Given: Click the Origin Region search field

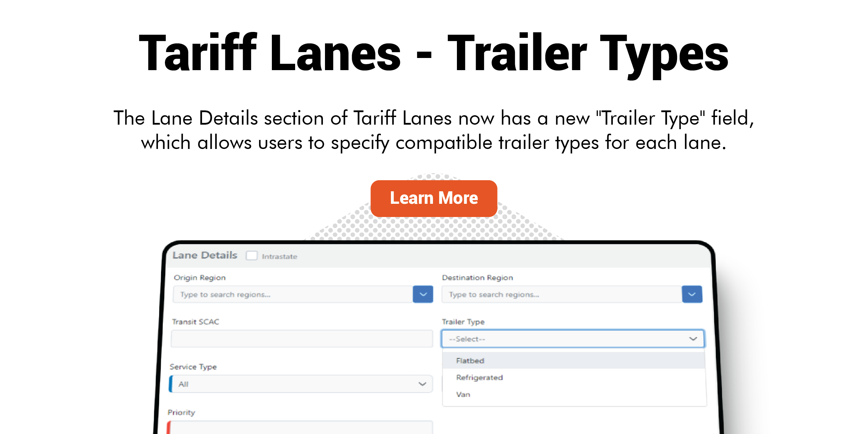Looking at the screenshot, I should [293, 294].
